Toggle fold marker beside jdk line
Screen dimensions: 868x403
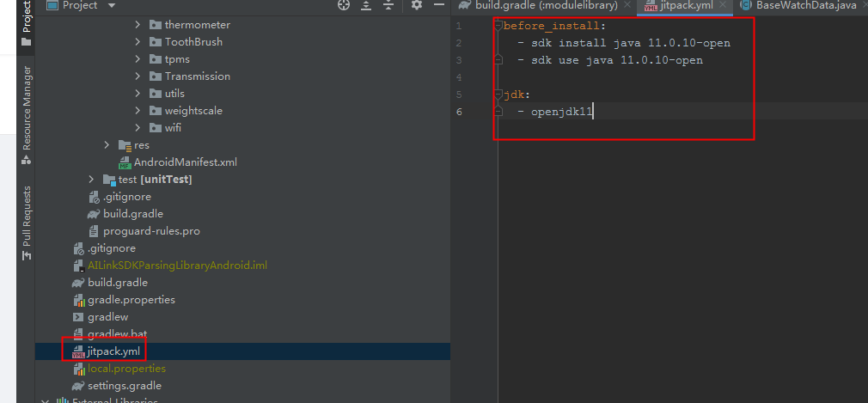[498, 95]
